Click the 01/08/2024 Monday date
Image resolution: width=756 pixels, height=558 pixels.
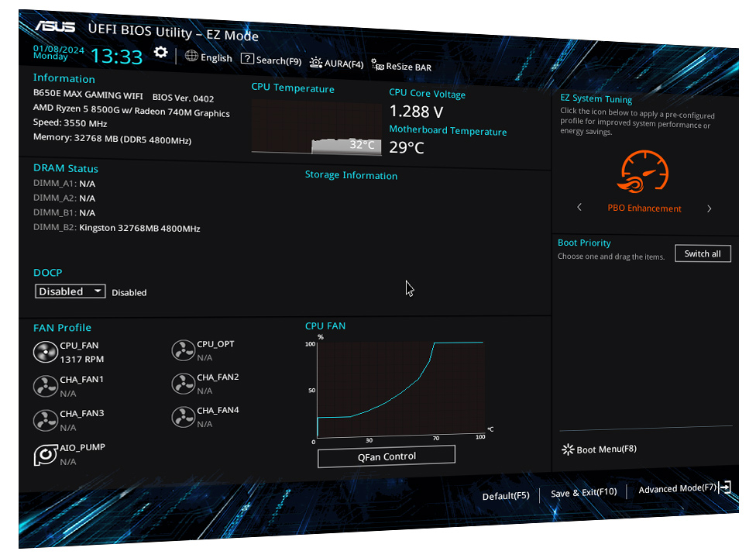58,53
